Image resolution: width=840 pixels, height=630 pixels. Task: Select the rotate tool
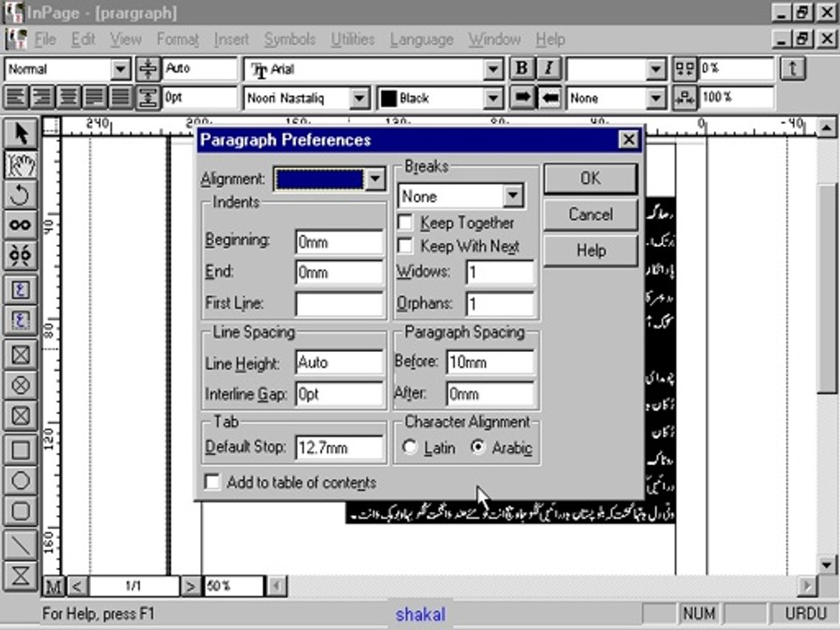tap(20, 194)
